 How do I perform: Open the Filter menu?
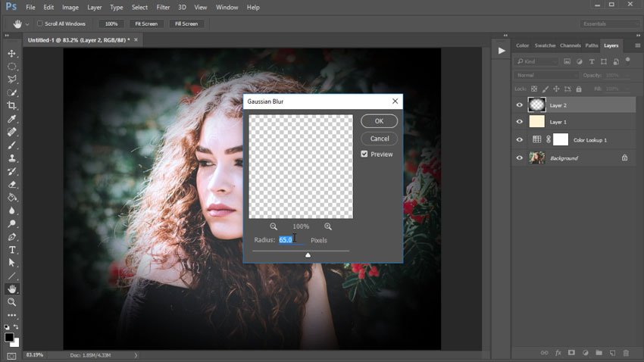coord(163,8)
